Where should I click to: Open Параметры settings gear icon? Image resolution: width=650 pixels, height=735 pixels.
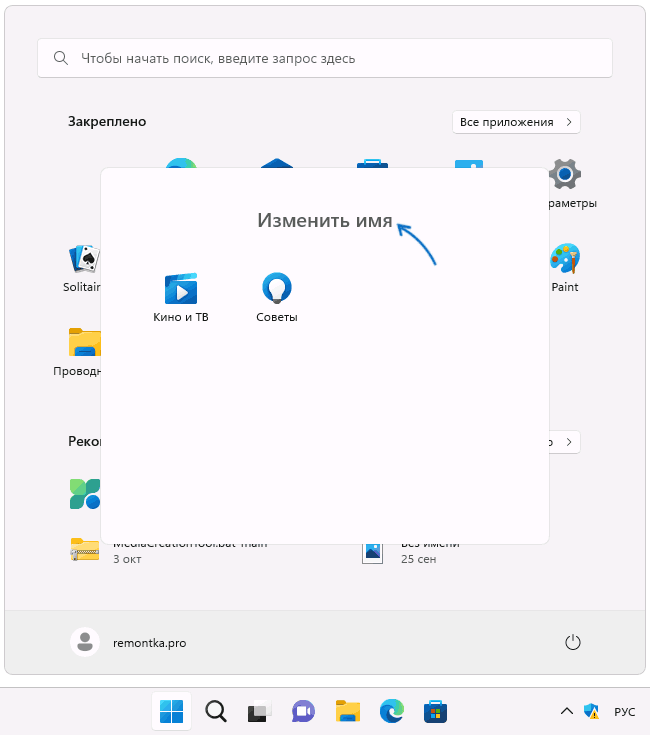pyautogui.click(x=565, y=174)
